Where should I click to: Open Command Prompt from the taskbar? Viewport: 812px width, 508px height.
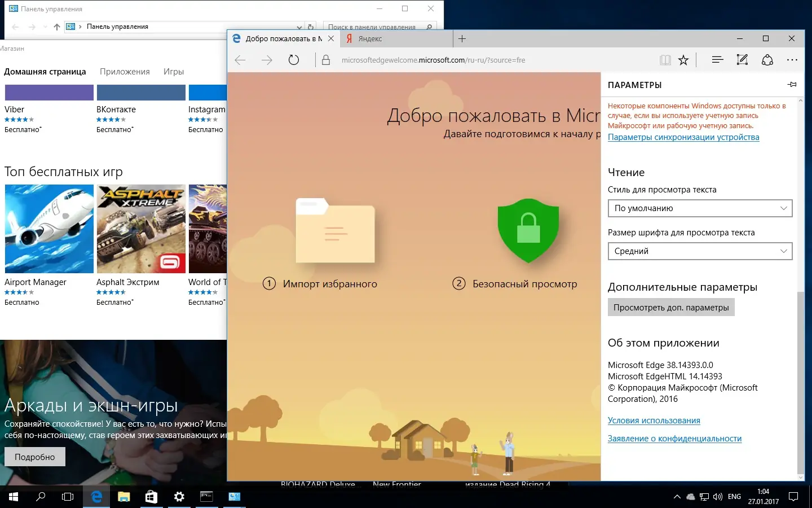(x=205, y=497)
